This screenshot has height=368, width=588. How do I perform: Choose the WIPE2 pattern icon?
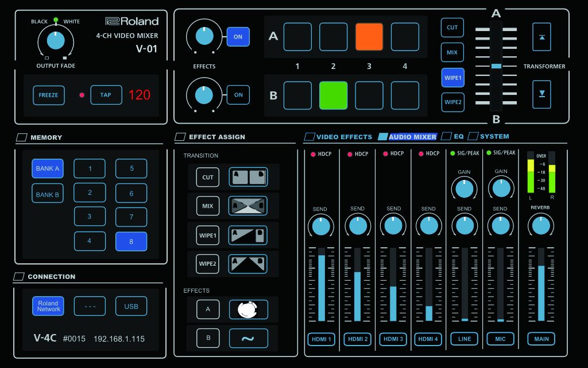click(x=248, y=263)
